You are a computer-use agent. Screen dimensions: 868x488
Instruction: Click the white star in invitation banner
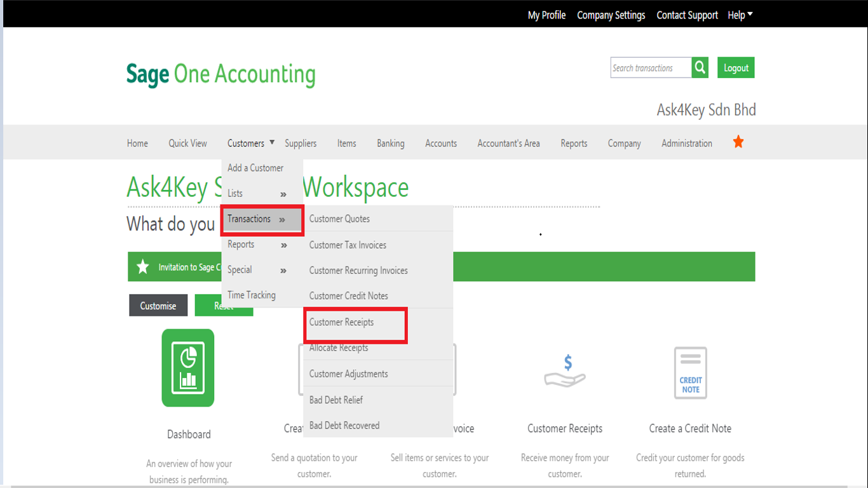[143, 267]
